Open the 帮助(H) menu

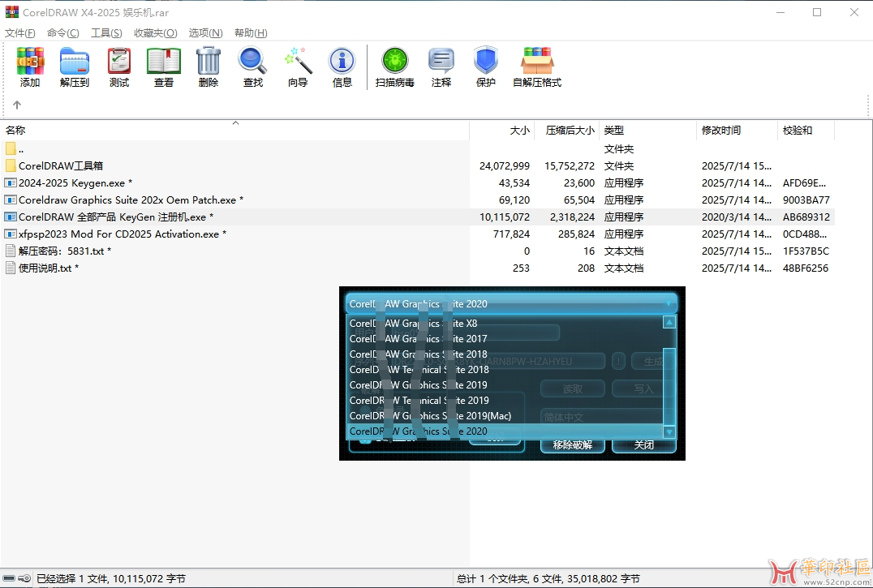pyautogui.click(x=251, y=32)
